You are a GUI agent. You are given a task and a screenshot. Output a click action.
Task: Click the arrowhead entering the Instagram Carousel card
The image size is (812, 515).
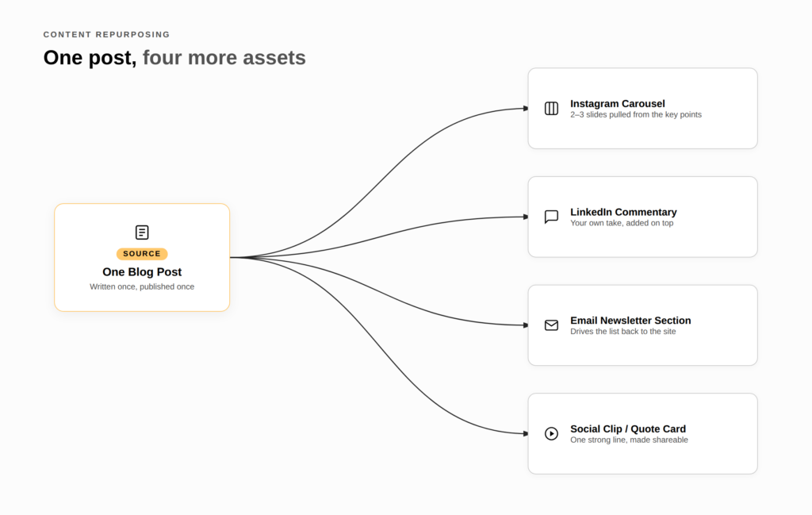pos(526,108)
